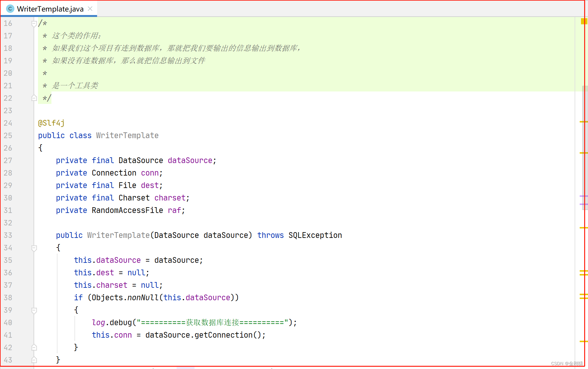This screenshot has height=369, width=588.
Task: Click the log.debug call on line 40
Action: 112,323
